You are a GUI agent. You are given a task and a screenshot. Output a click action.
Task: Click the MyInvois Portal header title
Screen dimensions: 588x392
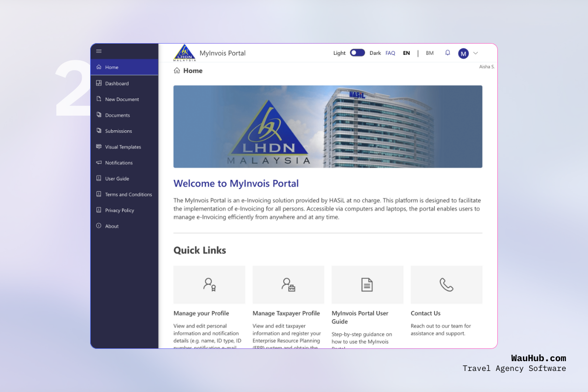222,53
